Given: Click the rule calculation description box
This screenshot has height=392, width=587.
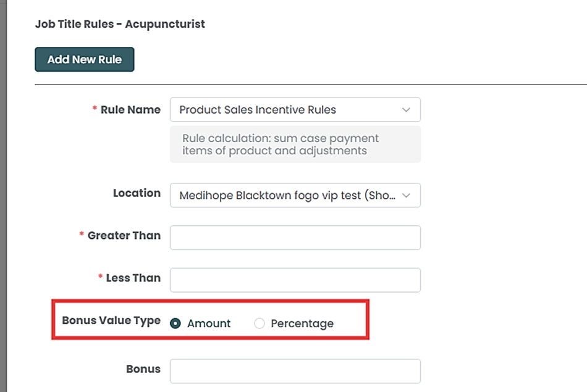Looking at the screenshot, I should pyautogui.click(x=295, y=144).
